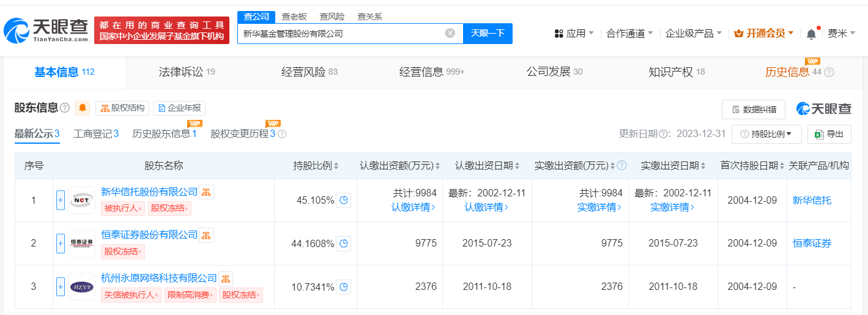The height and width of the screenshot is (315, 868).
Task: Click the help icon next to 历史信息 44
Action: (x=829, y=72)
